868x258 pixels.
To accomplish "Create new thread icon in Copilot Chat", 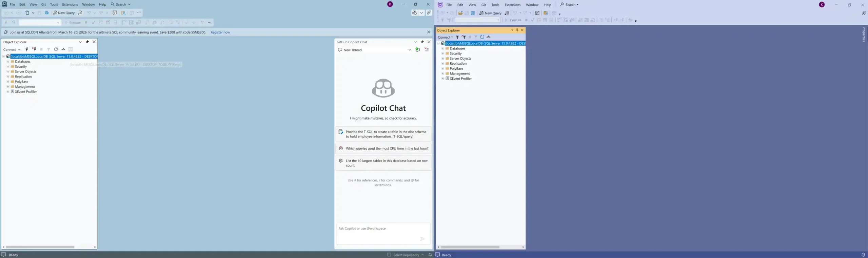I will (417, 50).
